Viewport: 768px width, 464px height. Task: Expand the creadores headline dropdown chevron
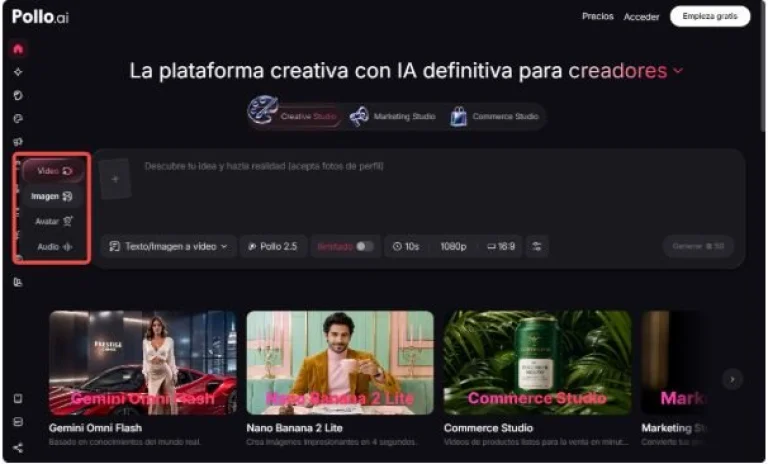(x=678, y=71)
